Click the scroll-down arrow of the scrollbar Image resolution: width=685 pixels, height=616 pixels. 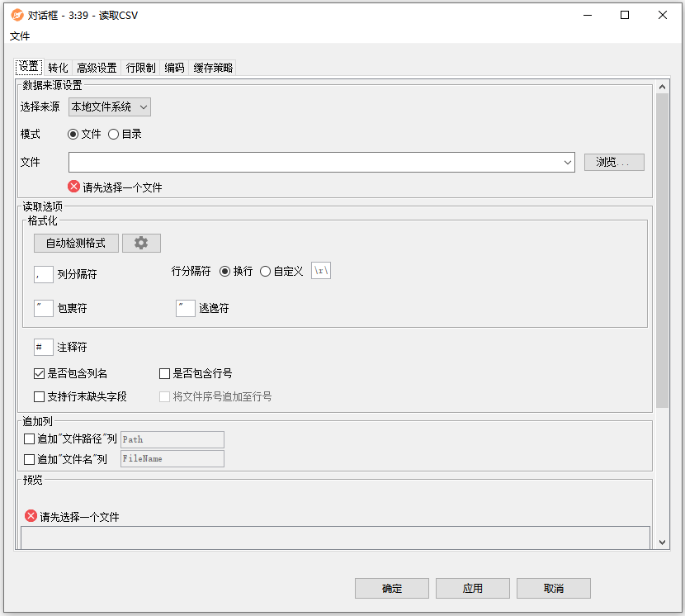662,542
